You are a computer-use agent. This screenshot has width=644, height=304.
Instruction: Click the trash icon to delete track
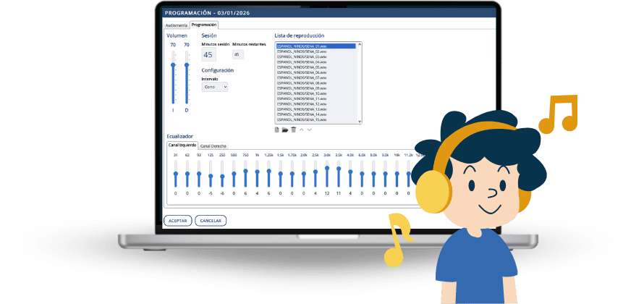point(293,130)
